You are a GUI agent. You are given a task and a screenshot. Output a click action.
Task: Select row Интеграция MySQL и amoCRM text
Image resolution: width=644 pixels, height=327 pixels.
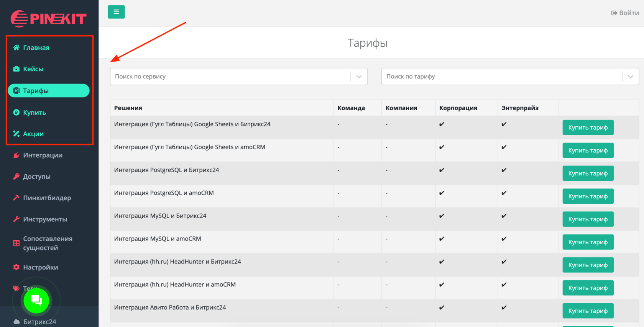tap(158, 239)
